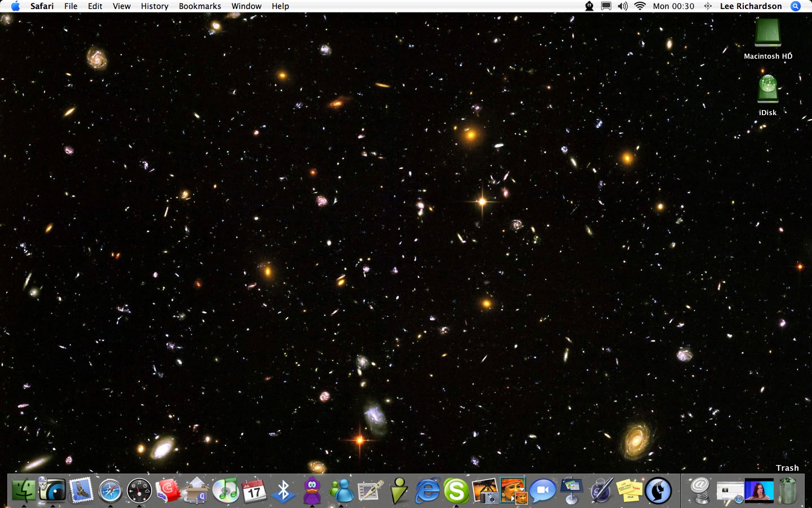Image resolution: width=812 pixels, height=508 pixels.
Task: Launch iTunes from the Dock
Action: coord(226,491)
